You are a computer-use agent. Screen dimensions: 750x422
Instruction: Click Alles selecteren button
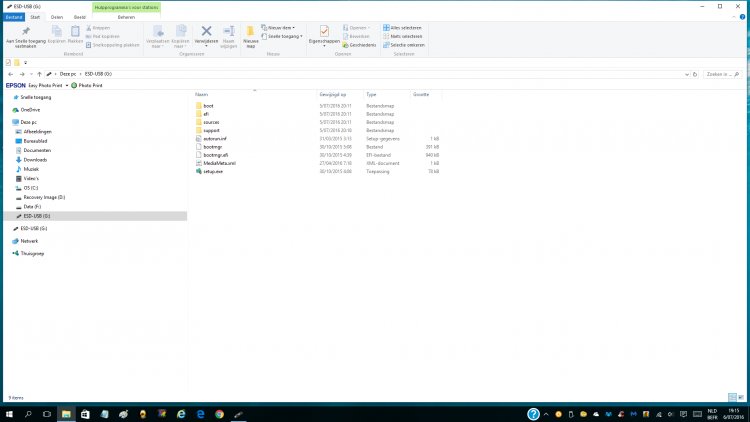pos(402,27)
